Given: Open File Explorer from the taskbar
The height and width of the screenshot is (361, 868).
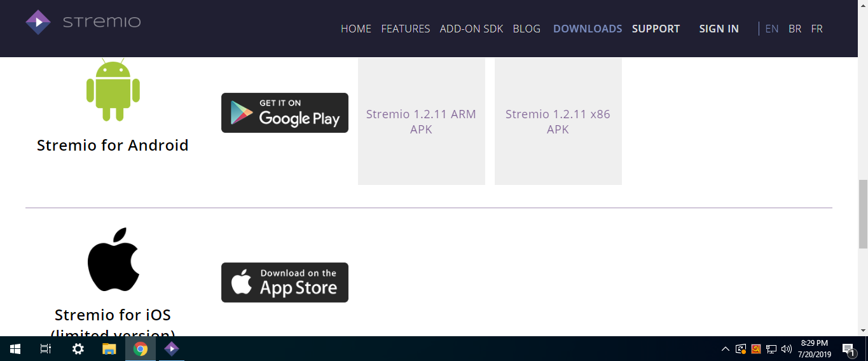Looking at the screenshot, I should [109, 349].
